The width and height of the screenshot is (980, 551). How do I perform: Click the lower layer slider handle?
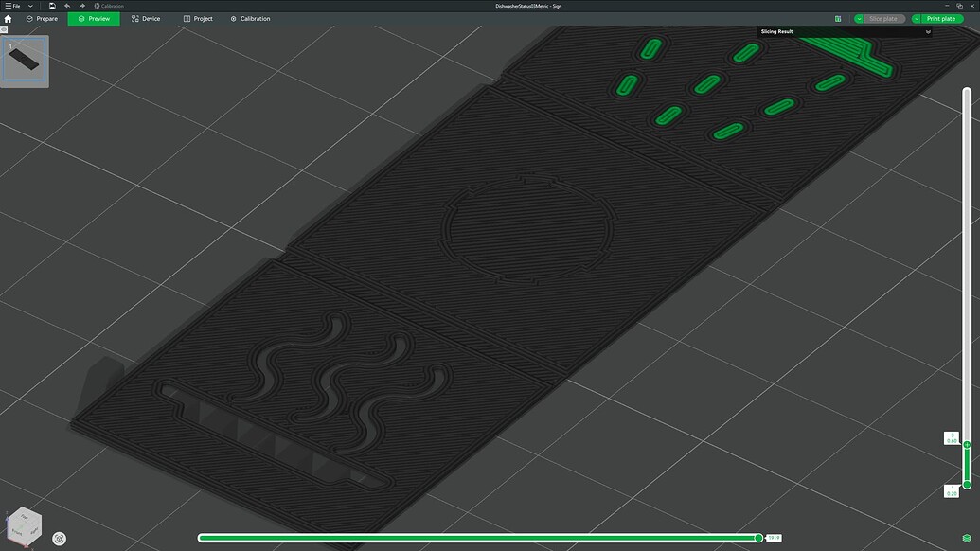pyautogui.click(x=967, y=485)
